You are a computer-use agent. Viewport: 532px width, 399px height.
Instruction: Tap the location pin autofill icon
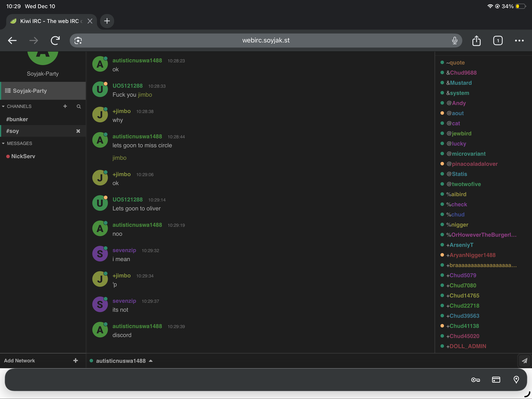coord(516,380)
